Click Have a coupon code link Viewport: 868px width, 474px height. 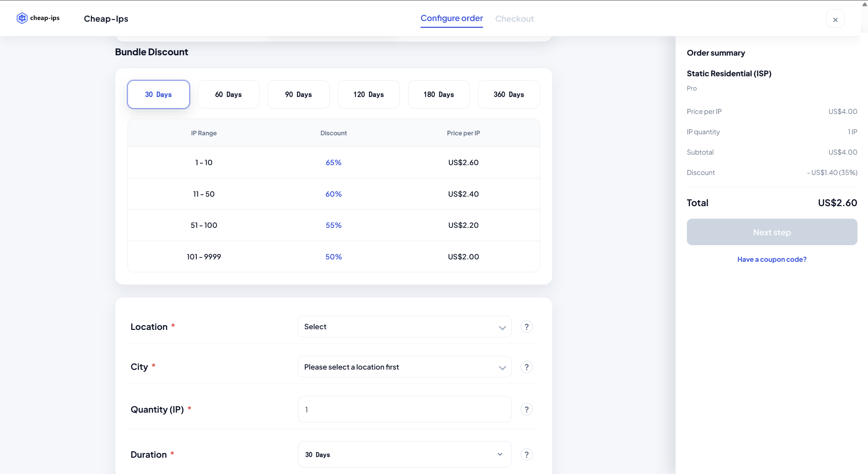click(x=772, y=259)
